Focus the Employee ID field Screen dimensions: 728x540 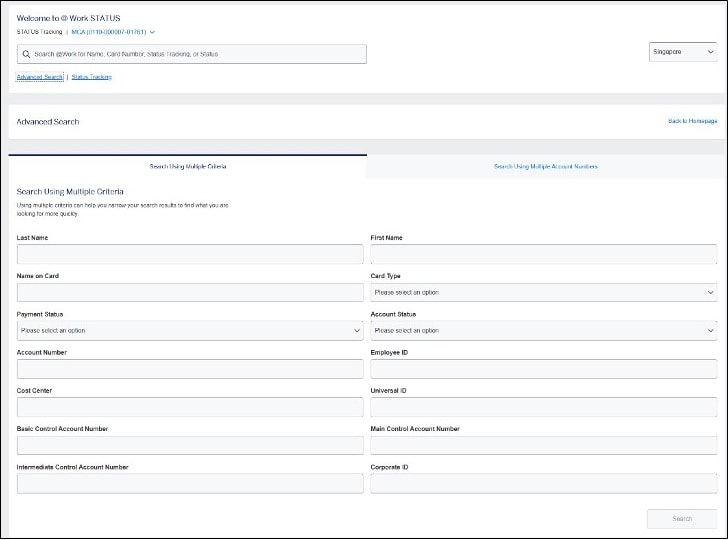click(543, 369)
